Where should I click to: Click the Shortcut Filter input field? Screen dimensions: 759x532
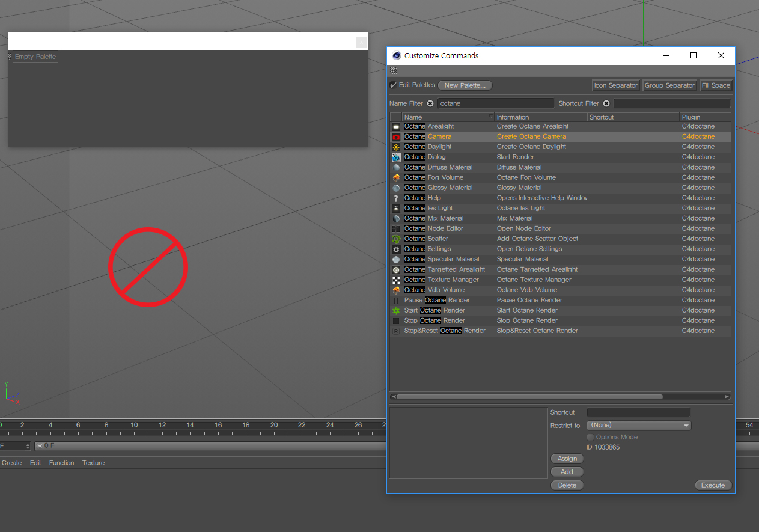click(672, 103)
